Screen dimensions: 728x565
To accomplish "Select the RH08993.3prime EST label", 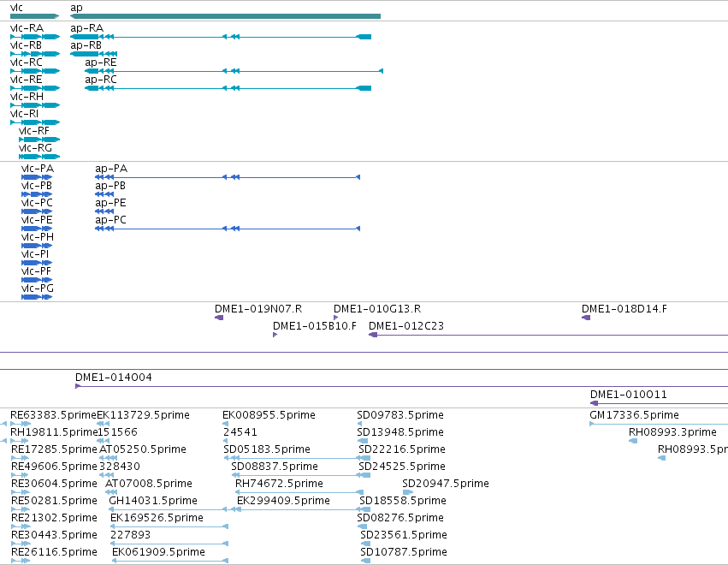I will [672, 432].
